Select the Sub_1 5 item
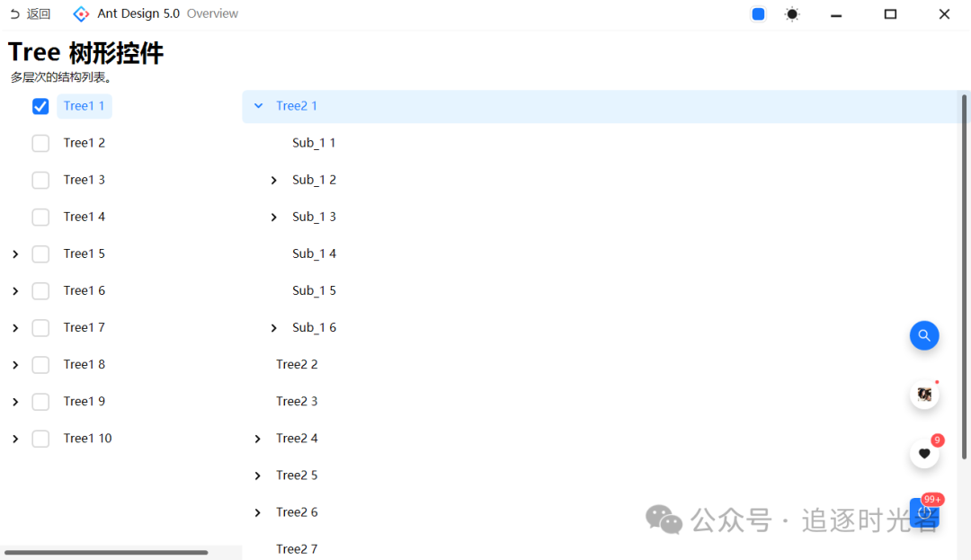Screen dimensions: 971x560 point(314,290)
